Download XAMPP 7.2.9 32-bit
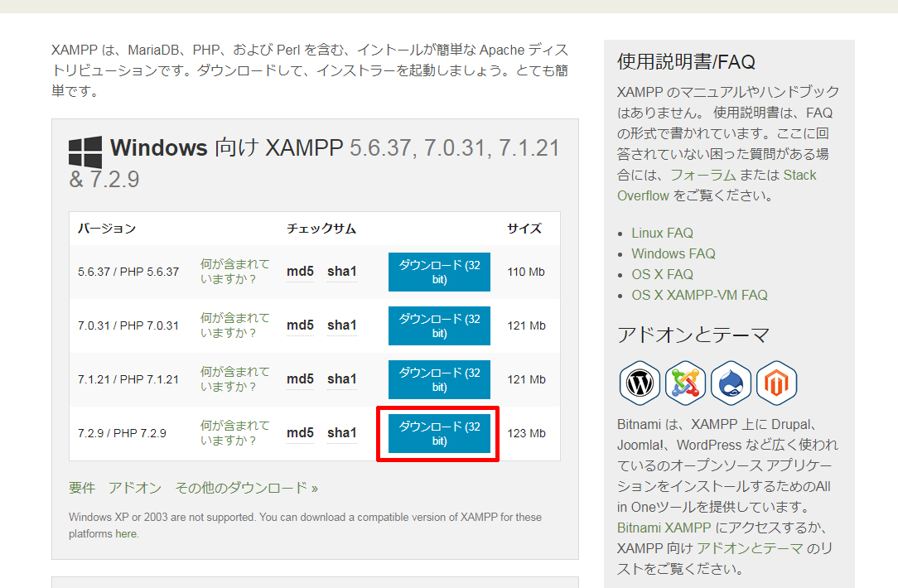Viewport: 898px width, 588px height. [439, 433]
